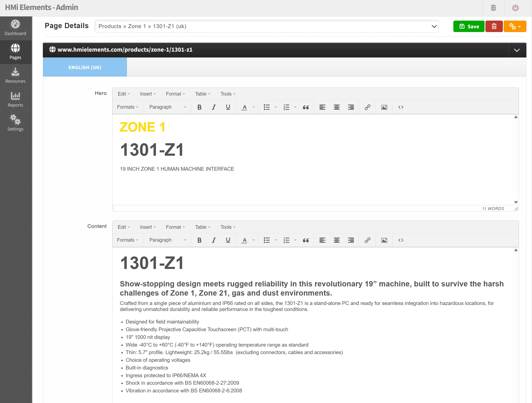Viewport: 532px width, 403px height.
Task: Center align text in the Hero editor
Action: (x=336, y=107)
